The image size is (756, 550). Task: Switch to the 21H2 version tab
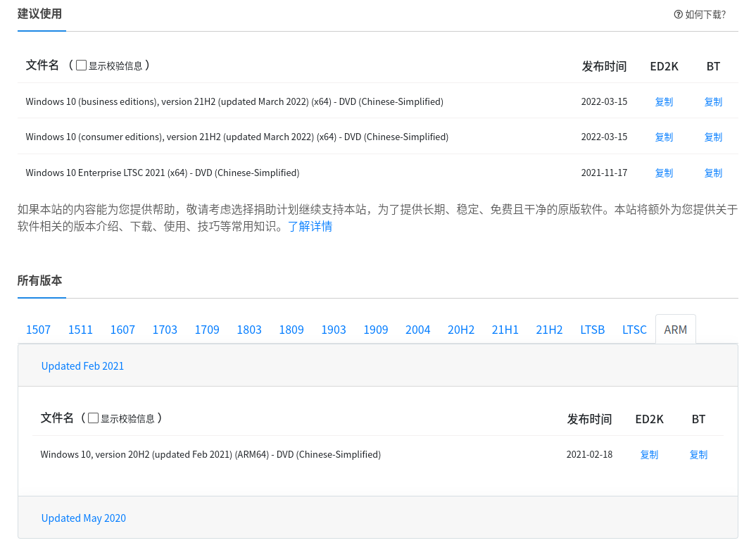coord(549,330)
